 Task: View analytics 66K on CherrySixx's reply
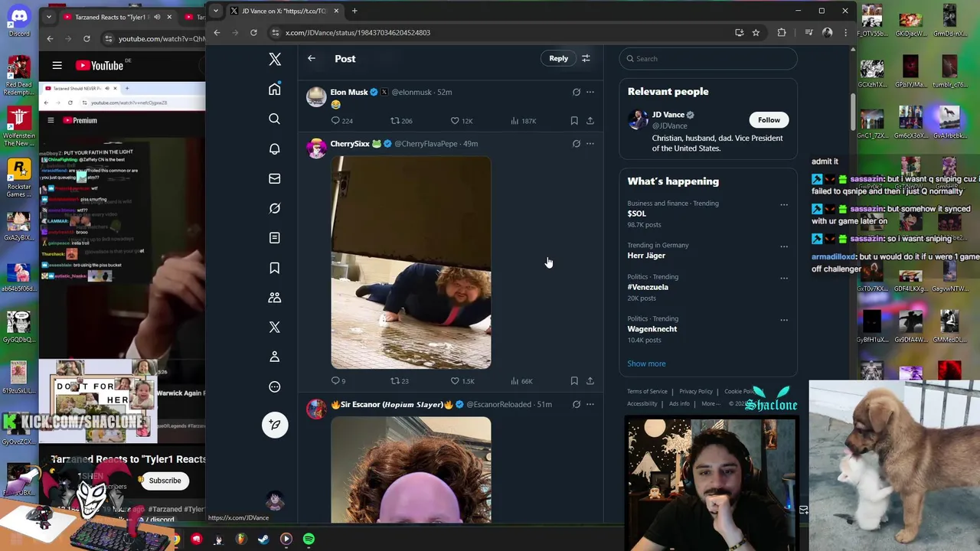tap(521, 381)
